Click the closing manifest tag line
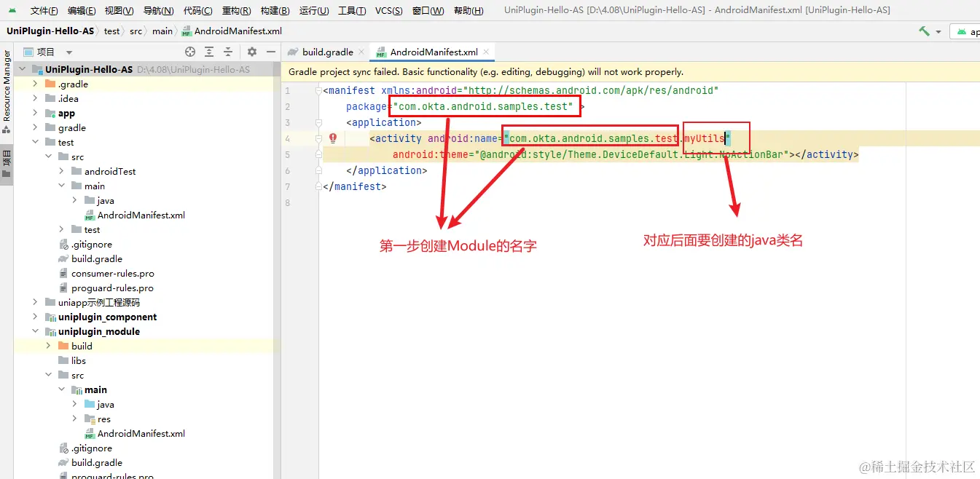The height and width of the screenshot is (479, 980). [355, 187]
